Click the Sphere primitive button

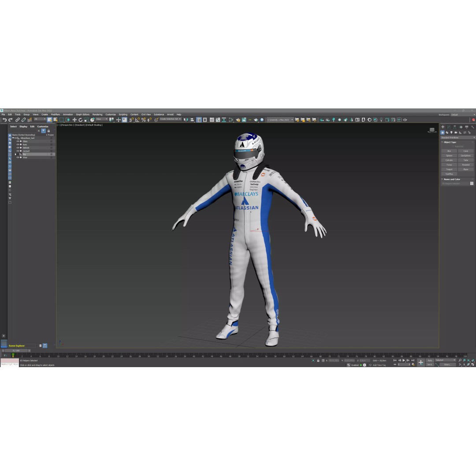[x=449, y=156]
